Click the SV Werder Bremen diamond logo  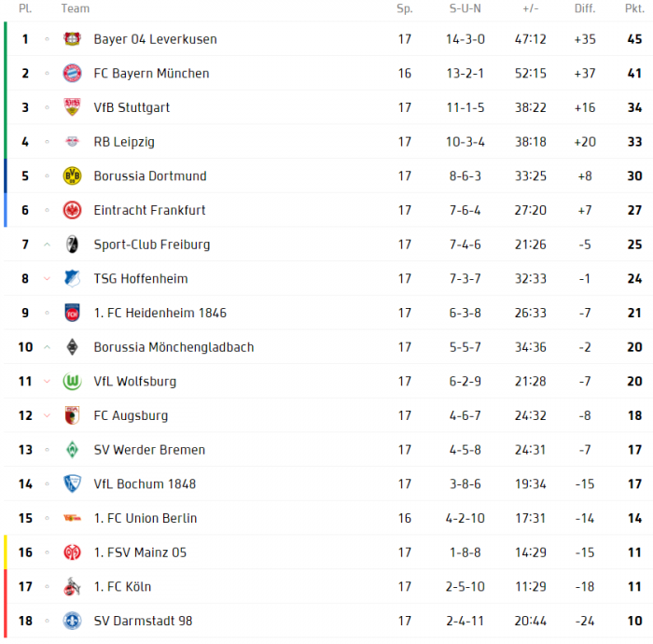click(x=72, y=450)
